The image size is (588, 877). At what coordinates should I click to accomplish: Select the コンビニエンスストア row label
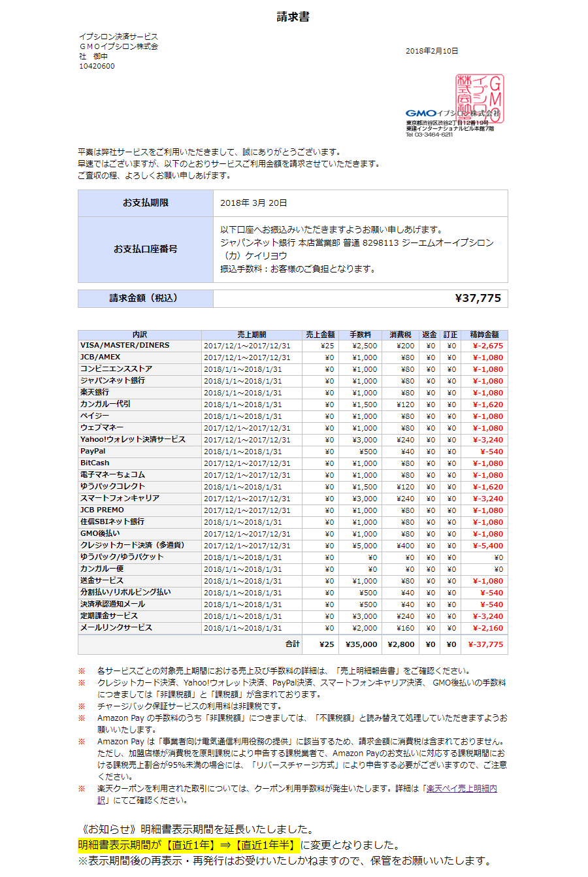click(116, 369)
